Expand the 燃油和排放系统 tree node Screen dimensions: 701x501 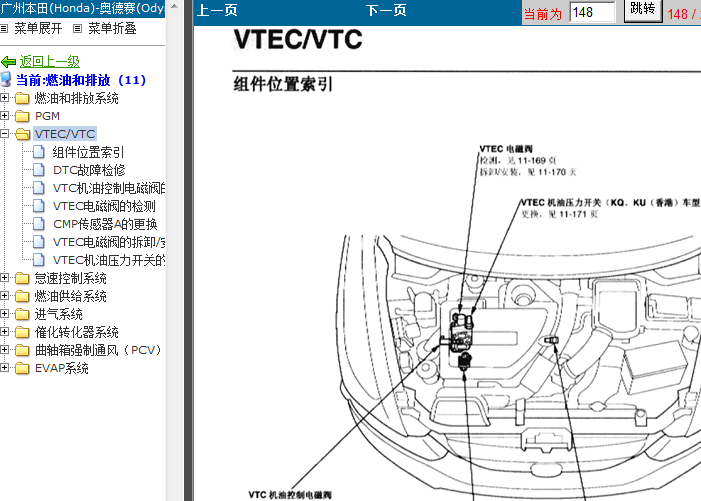[4, 97]
